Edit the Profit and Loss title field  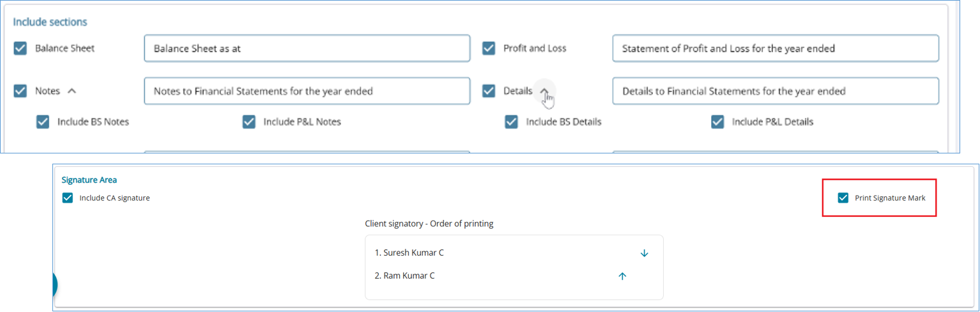point(775,49)
